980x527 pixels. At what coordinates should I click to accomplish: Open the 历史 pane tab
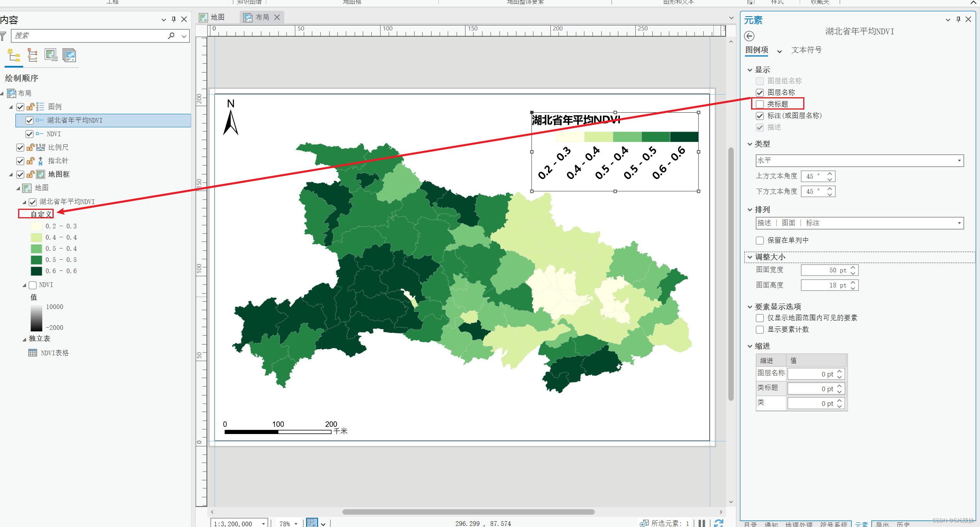[x=903, y=524]
